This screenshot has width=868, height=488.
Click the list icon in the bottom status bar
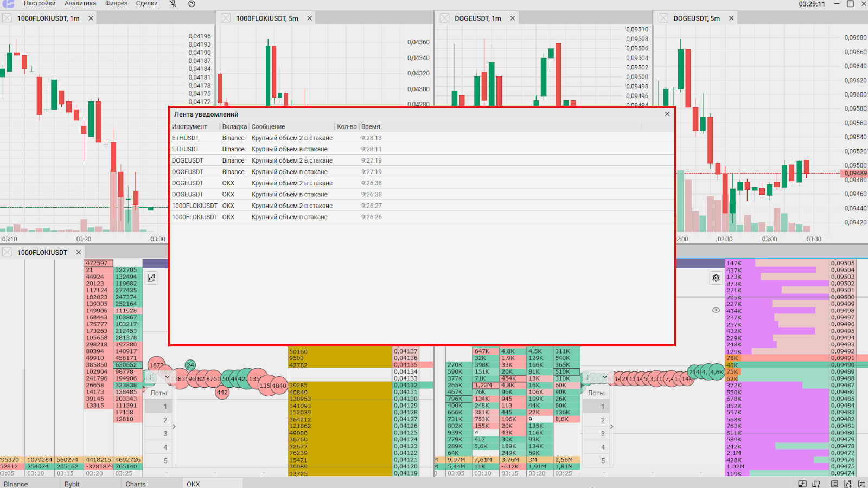[x=834, y=484]
